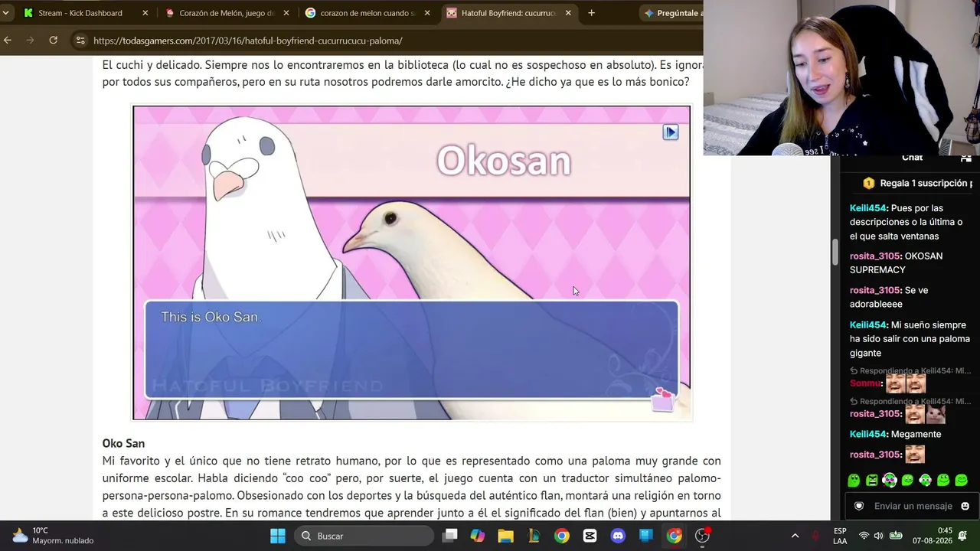The height and width of the screenshot is (551, 980).
Task: Open the blue window app on the taskbar
Action: [646, 536]
